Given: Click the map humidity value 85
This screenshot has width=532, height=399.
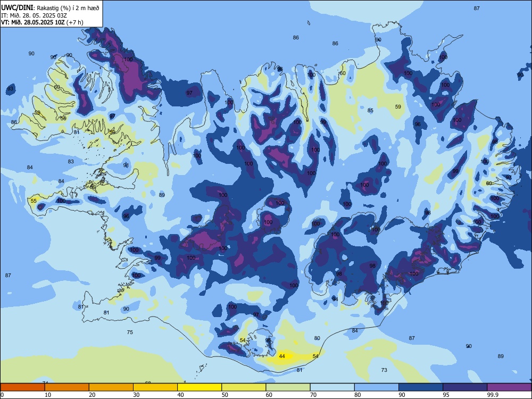Looking at the screenshot, I should point(370,111).
